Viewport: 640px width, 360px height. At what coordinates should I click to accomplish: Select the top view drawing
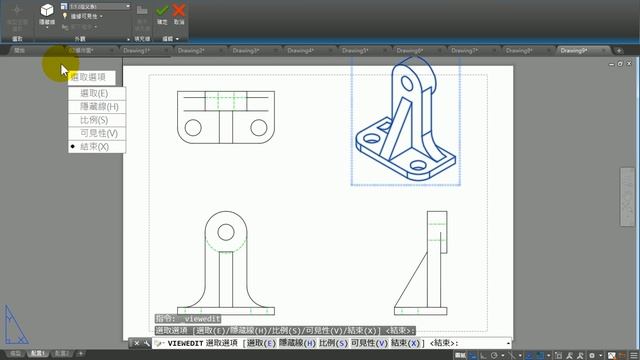[x=226, y=117]
